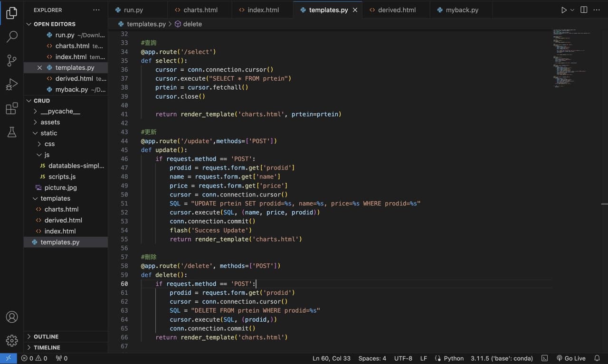
Task: Click Go Live in the status bar
Action: [571, 358]
